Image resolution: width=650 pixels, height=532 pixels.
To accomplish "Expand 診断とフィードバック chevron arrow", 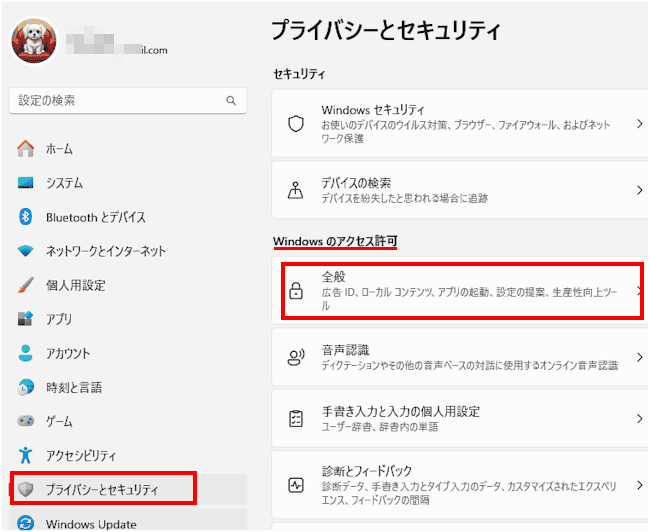I will 640,485.
